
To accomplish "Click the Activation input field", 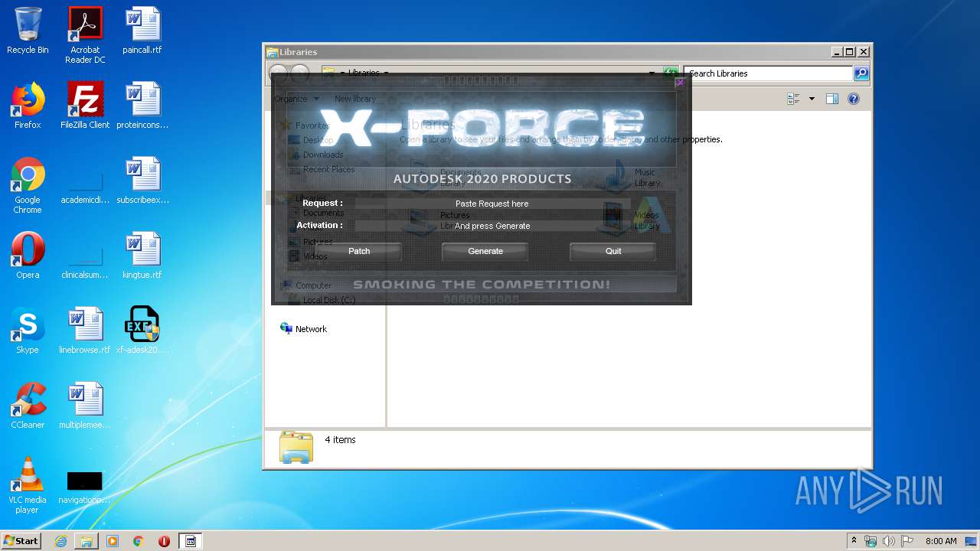I will [492, 226].
